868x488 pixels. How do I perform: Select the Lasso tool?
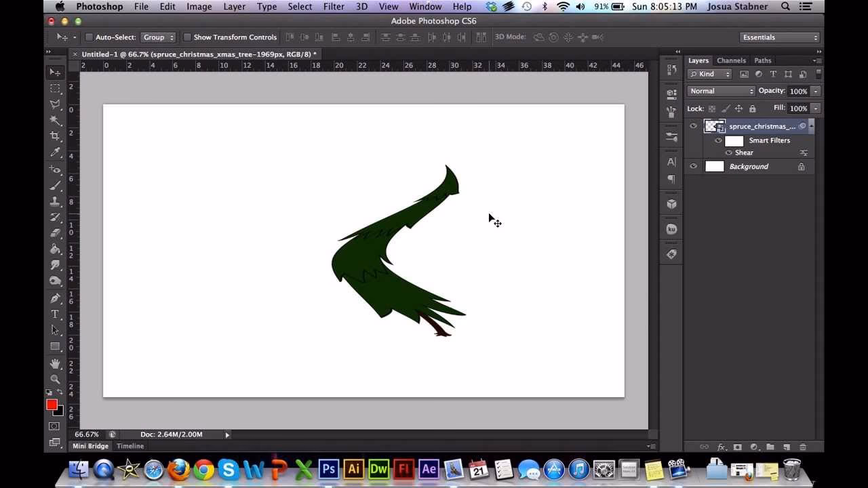coord(55,105)
